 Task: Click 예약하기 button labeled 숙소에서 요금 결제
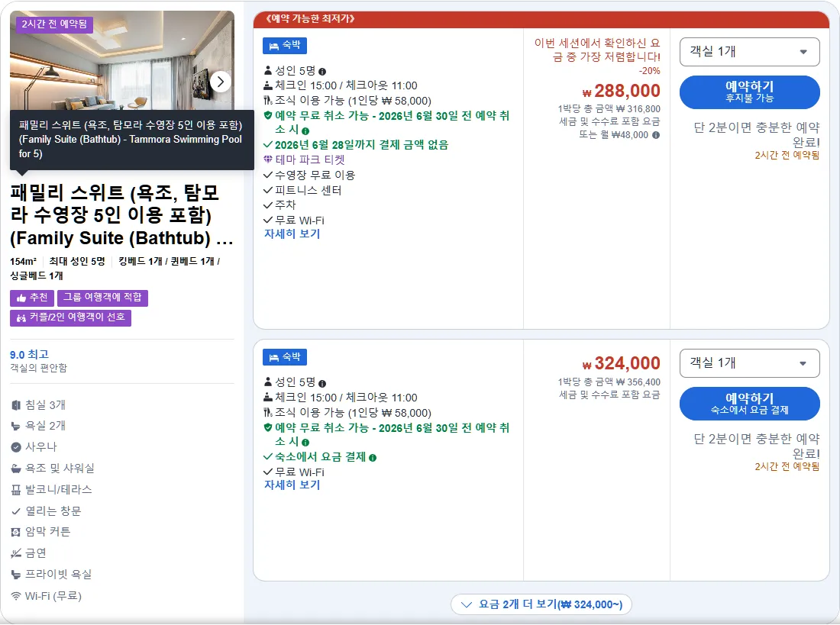[x=749, y=404]
